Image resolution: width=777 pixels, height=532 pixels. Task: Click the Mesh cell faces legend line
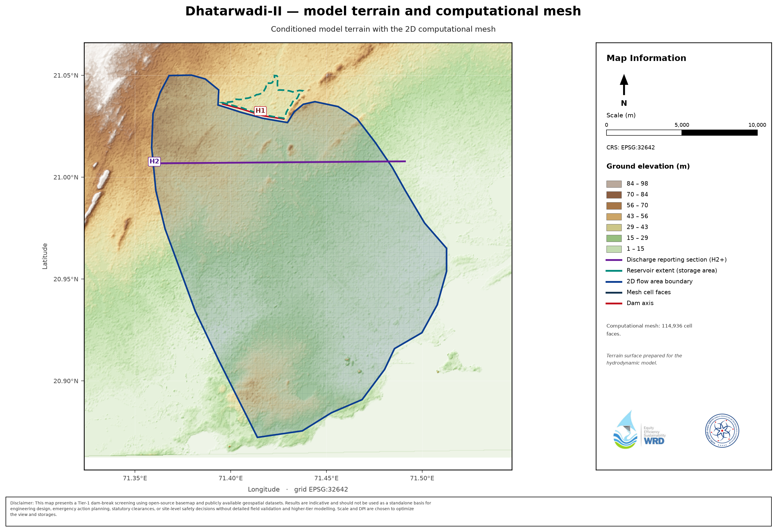614,292
